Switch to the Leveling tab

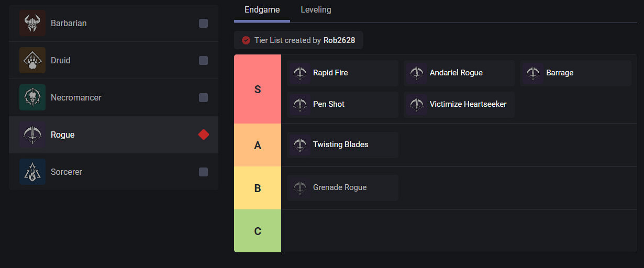pos(316,10)
